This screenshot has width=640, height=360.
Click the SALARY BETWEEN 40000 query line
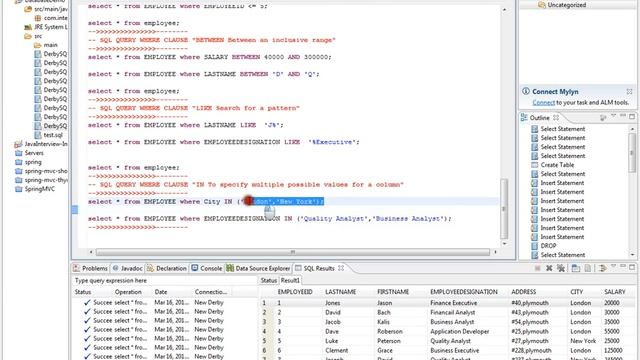(x=209, y=57)
